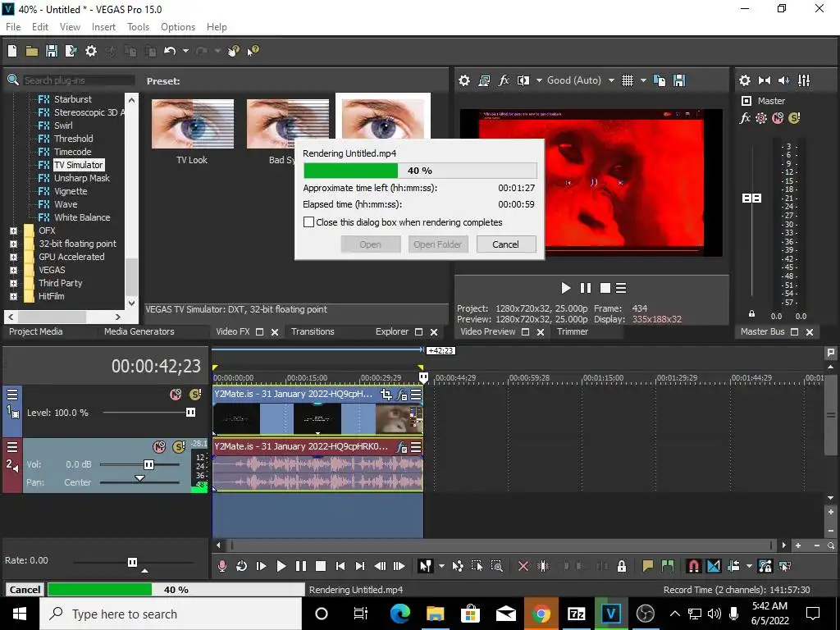Screen dimensions: 840x630
Task: Switch to the Trimmer tab
Action: coord(573,331)
